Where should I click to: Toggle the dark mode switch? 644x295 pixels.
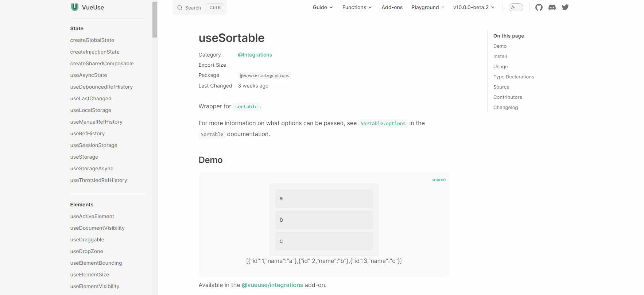[516, 7]
